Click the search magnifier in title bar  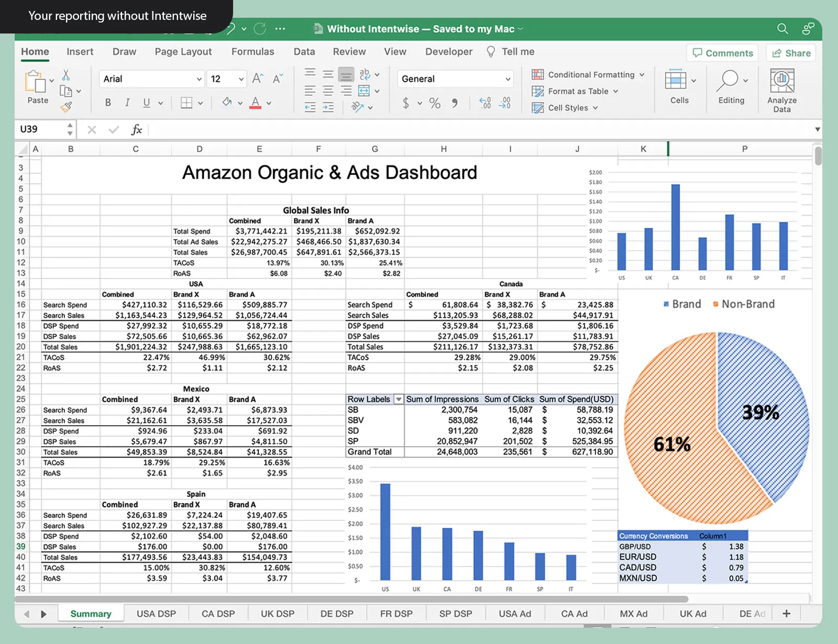coord(782,29)
